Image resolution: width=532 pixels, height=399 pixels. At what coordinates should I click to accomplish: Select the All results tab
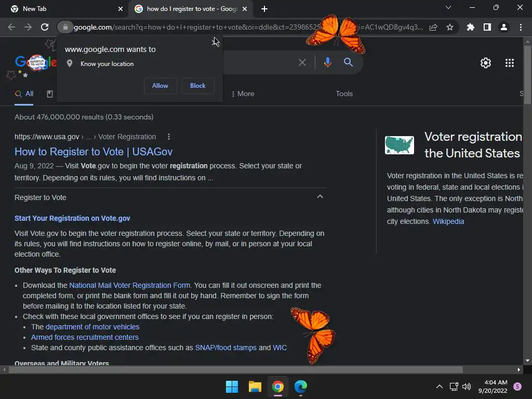pyautogui.click(x=24, y=94)
